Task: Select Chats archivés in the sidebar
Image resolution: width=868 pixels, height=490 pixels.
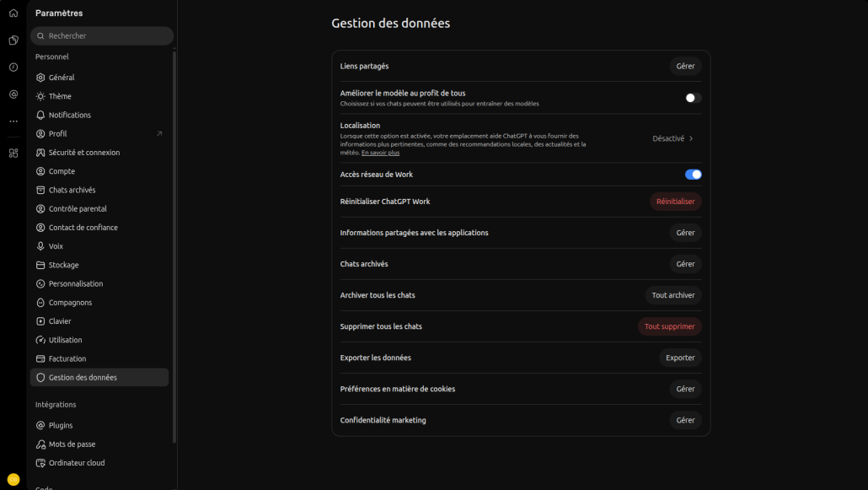Action: click(x=99, y=190)
